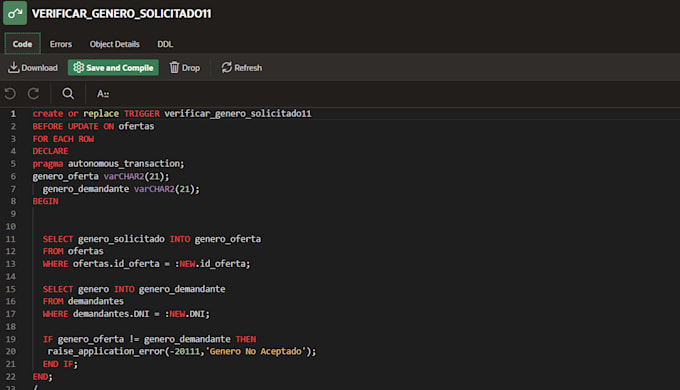Click 'WHERE ofertas.id_oferta' condition line
This screenshot has height=390, width=680.
coord(147,264)
